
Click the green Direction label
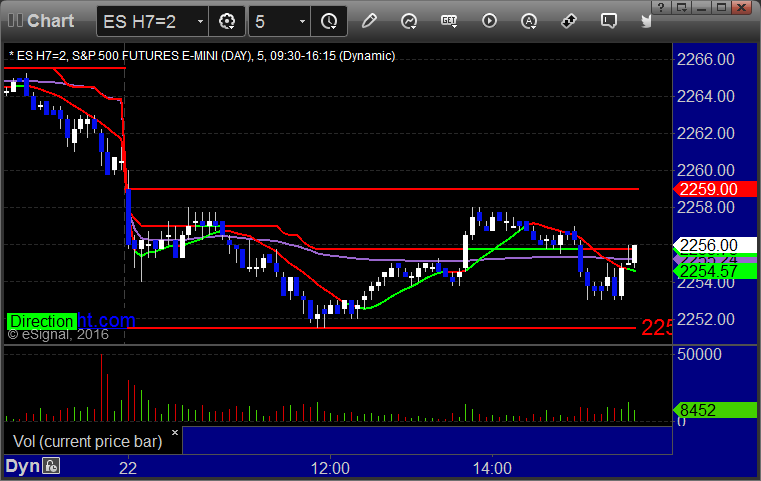tap(42, 321)
